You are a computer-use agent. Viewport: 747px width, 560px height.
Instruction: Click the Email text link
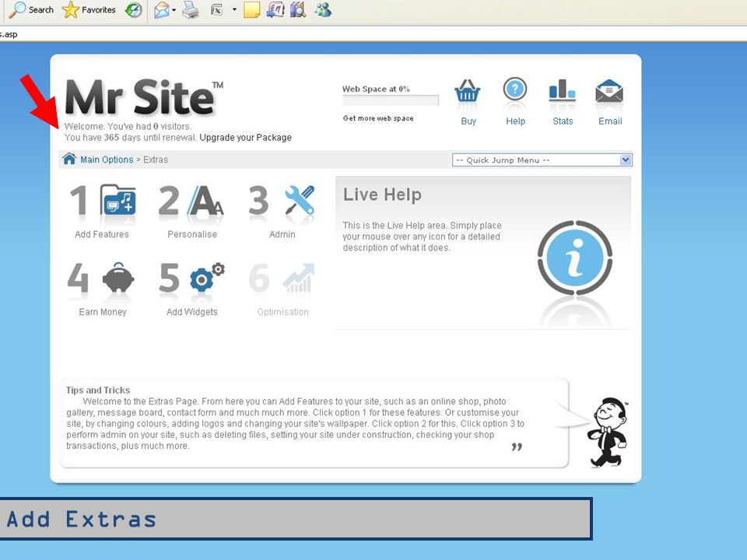610,121
